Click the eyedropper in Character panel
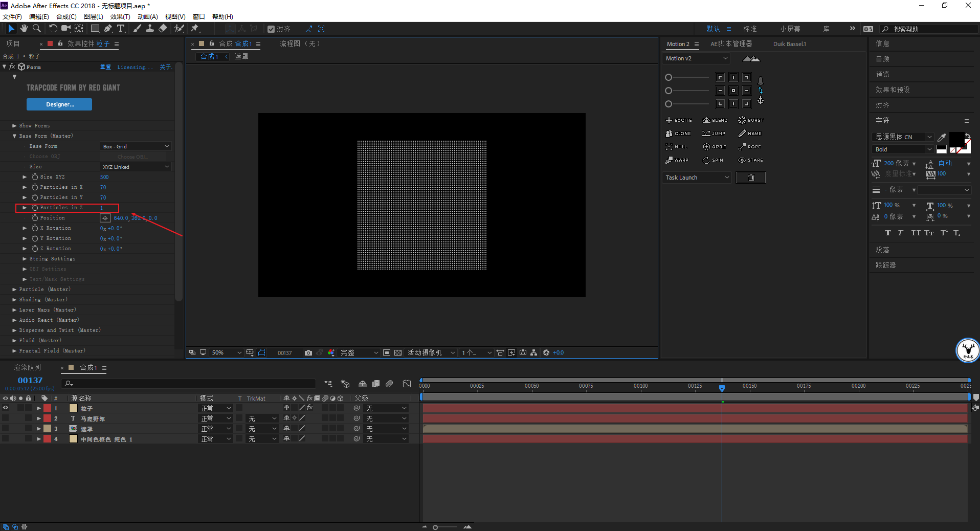980x531 pixels. click(941, 137)
